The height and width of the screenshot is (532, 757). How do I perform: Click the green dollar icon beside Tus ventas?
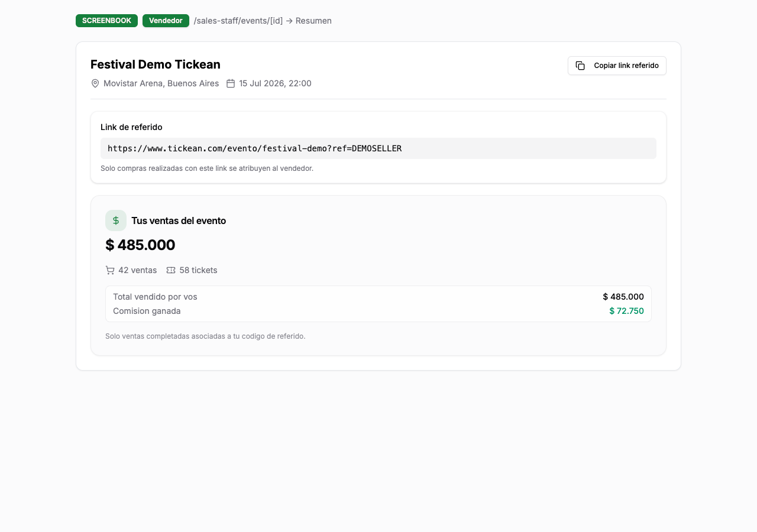point(116,220)
